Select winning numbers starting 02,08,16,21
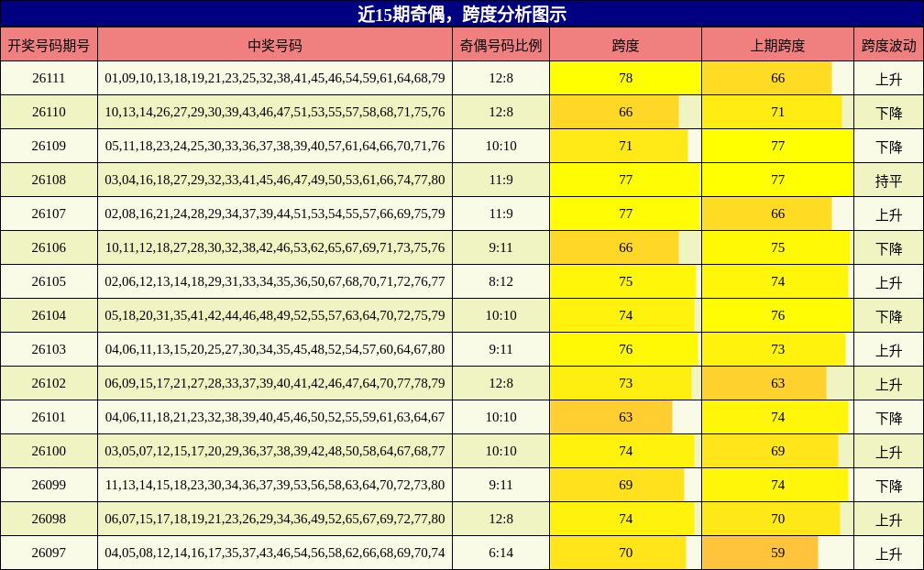 coord(275,214)
